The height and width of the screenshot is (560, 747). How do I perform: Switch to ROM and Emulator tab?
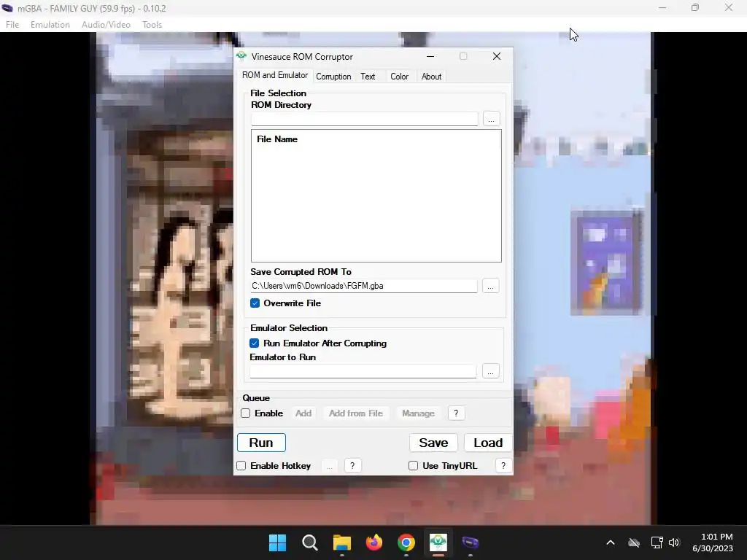coord(275,75)
